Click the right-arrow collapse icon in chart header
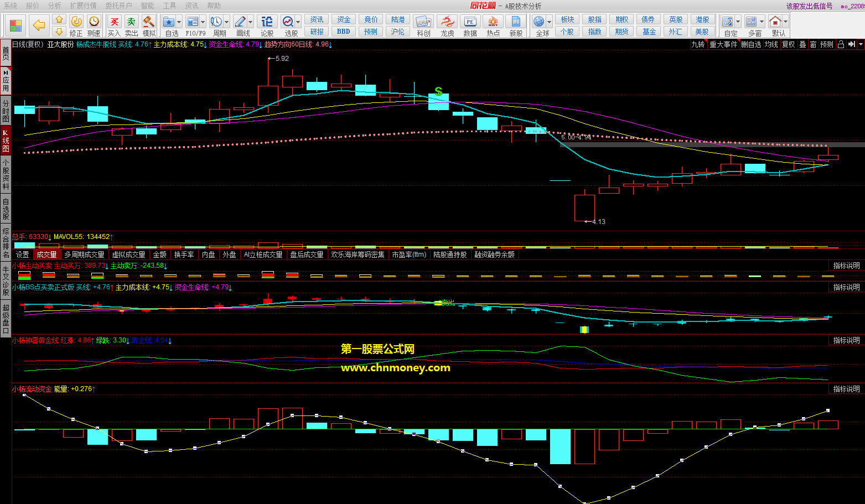 click(851, 44)
